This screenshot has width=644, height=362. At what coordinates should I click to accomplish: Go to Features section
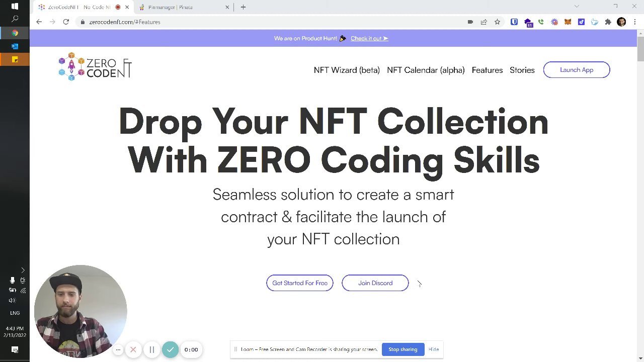pos(487,70)
